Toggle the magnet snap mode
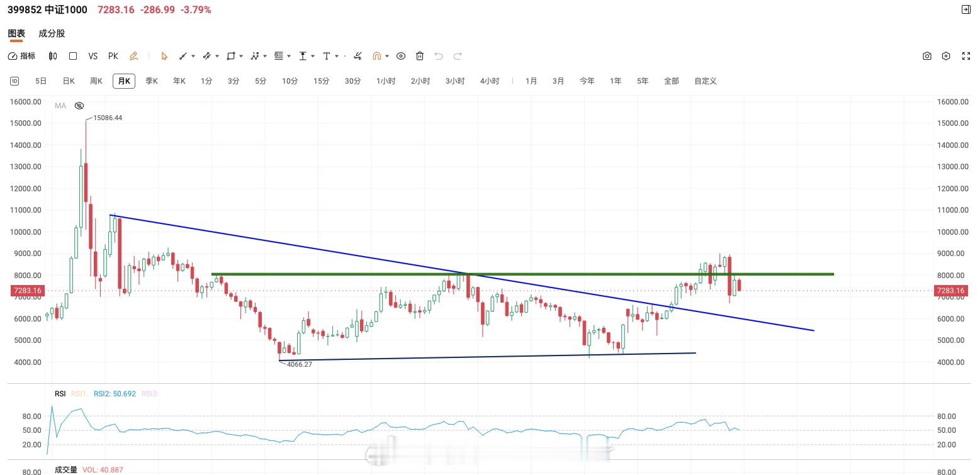This screenshot has width=980, height=475. pyautogui.click(x=377, y=56)
